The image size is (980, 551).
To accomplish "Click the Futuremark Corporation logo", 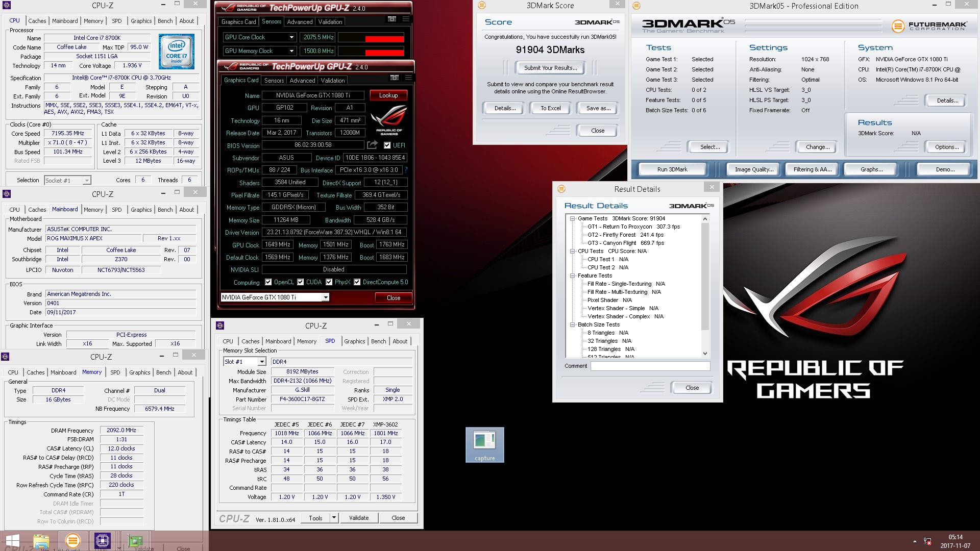I will pos(929,26).
